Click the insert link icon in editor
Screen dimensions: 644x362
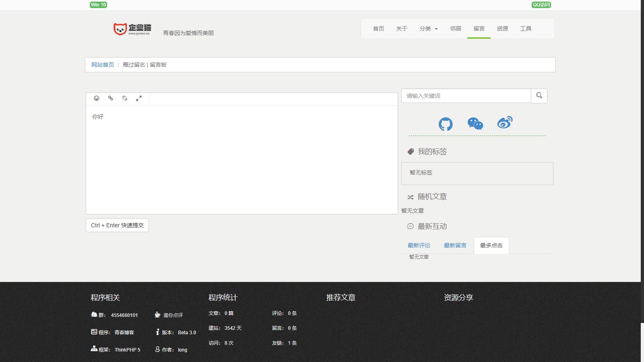point(111,99)
